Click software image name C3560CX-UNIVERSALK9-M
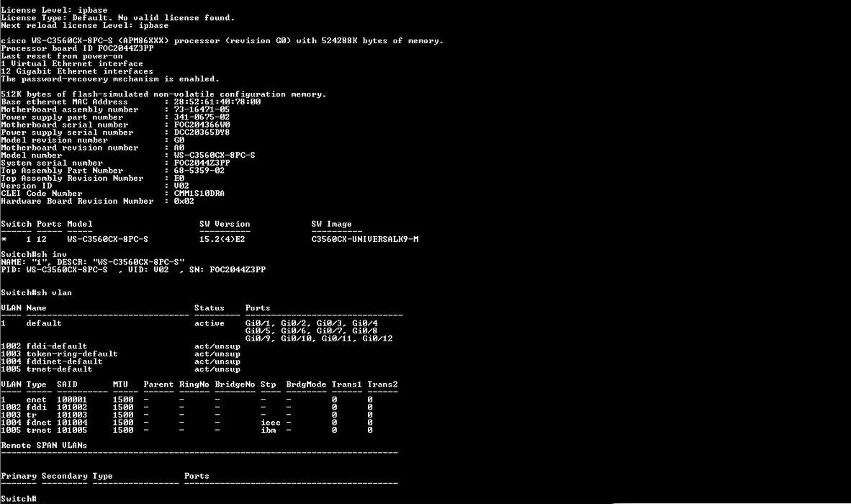 tap(365, 239)
